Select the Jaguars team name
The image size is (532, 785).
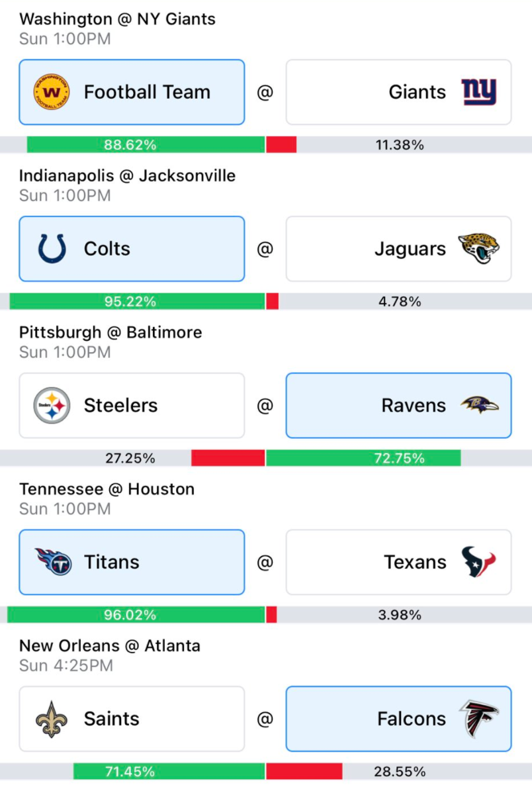(410, 249)
